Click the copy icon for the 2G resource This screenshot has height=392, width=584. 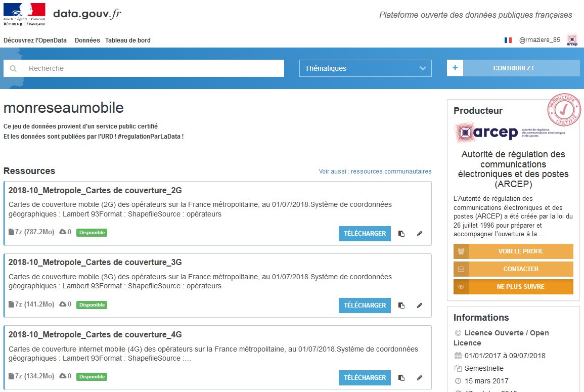[x=401, y=234]
